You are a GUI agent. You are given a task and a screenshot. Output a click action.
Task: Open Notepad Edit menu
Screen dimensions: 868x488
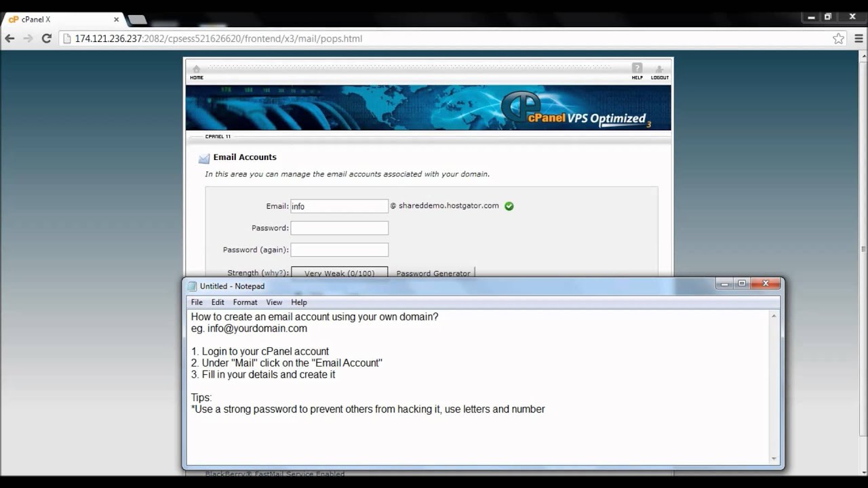(x=218, y=302)
